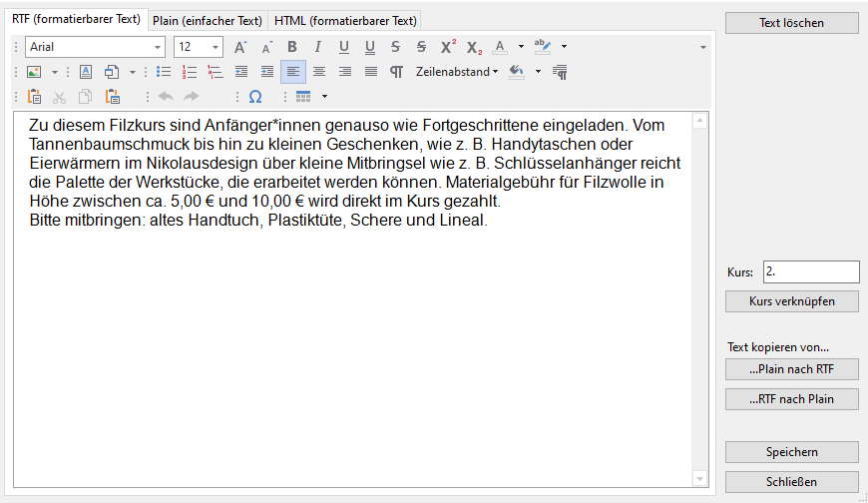Insert a picture using image icon
868x503 pixels.
coord(34,72)
